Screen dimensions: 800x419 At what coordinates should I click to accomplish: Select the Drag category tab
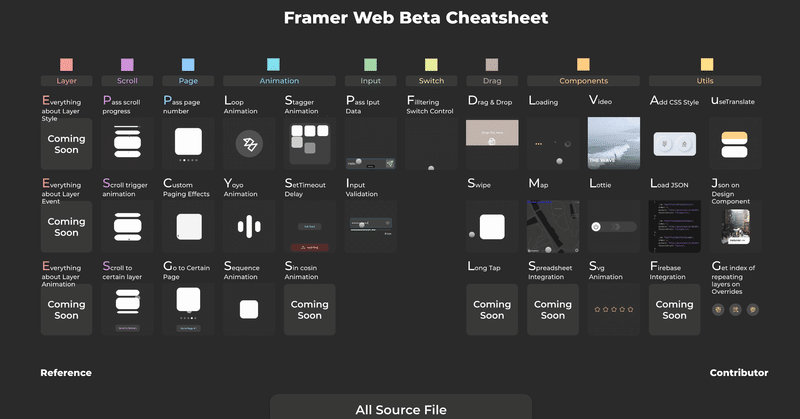[492, 81]
